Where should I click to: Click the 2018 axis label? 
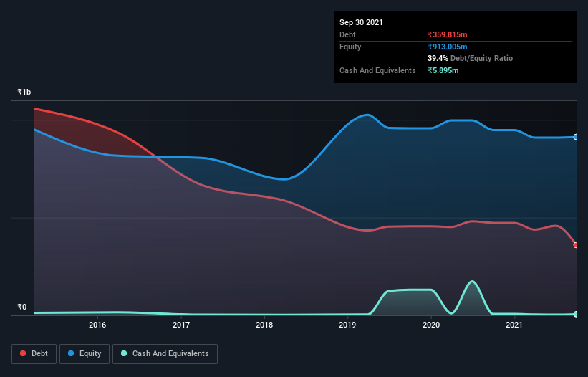(264, 325)
